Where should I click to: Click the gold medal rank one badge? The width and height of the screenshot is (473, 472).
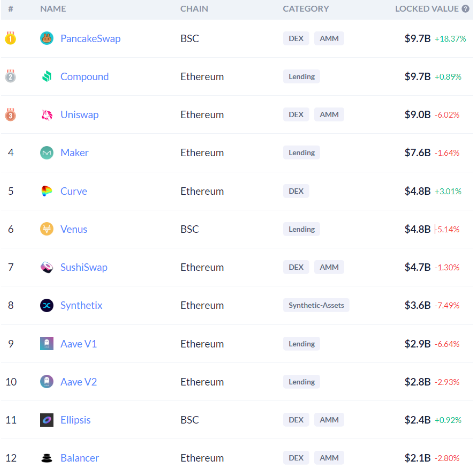(10, 38)
